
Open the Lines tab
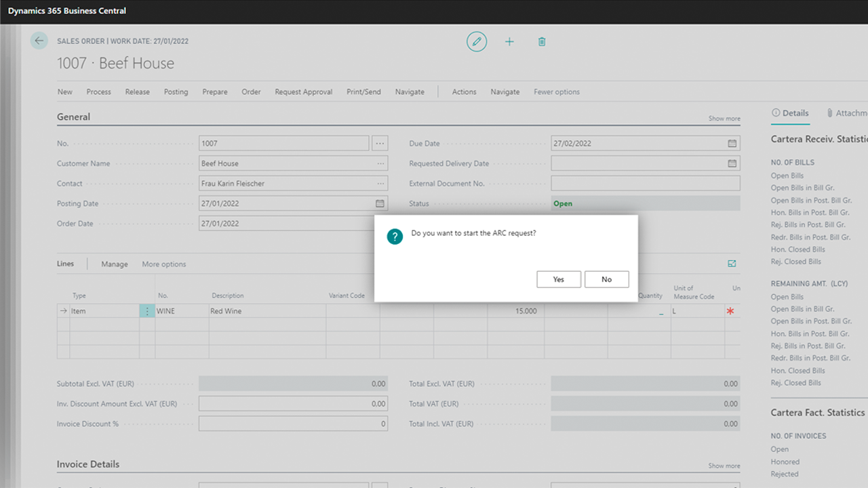65,264
